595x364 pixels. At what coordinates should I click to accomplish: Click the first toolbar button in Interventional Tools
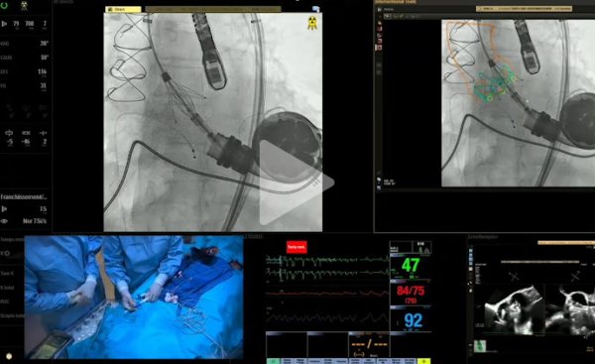click(x=388, y=16)
